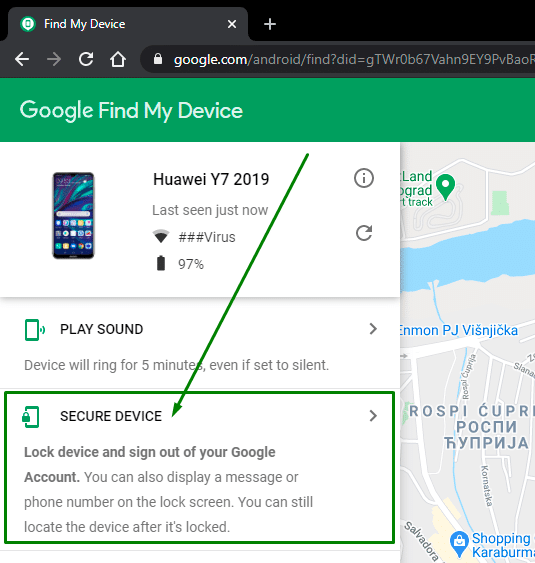Click Enmon PJ Višnjička map label

[x=459, y=330]
